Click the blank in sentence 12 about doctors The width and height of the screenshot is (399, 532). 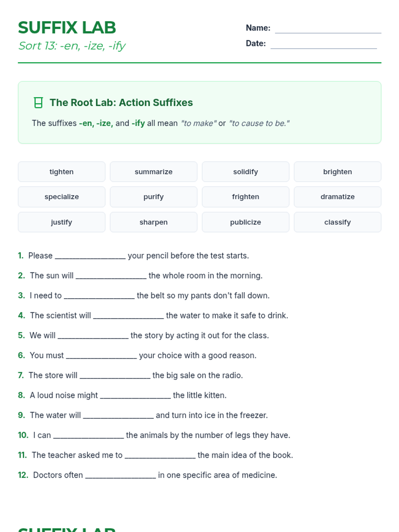121,475
